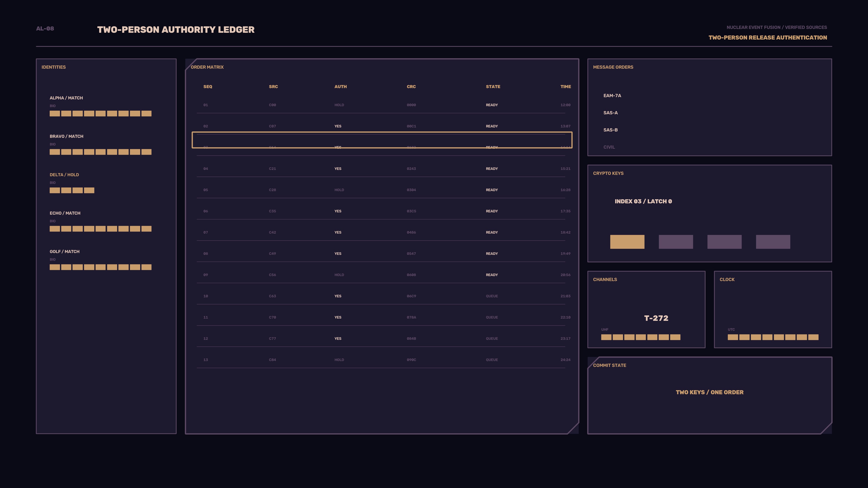Click the gold active crypto key block

click(627, 242)
